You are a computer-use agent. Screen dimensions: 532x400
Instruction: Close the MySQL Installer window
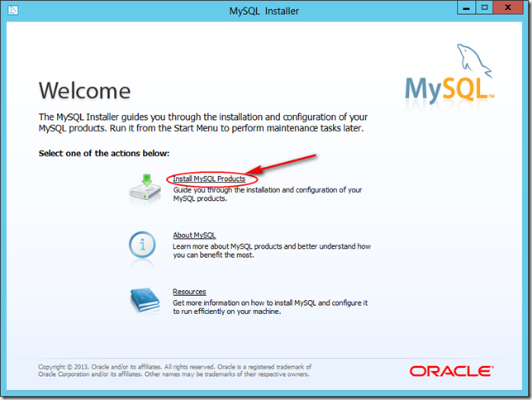click(x=508, y=7)
